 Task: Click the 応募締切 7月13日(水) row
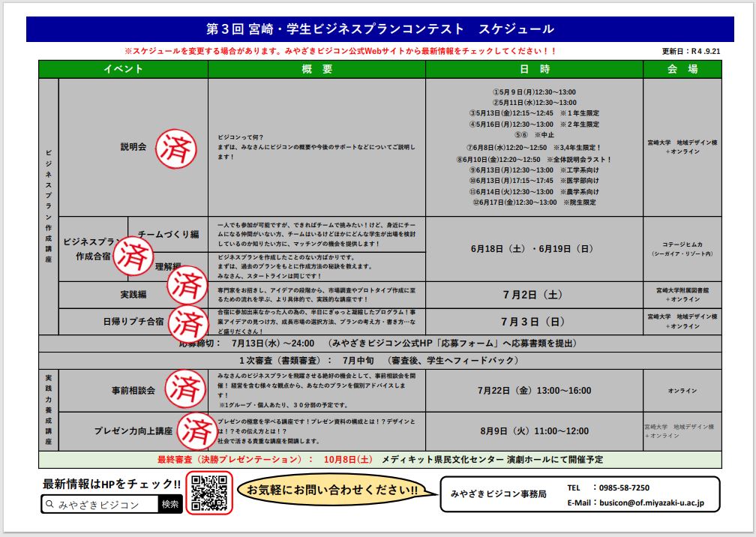[380, 343]
